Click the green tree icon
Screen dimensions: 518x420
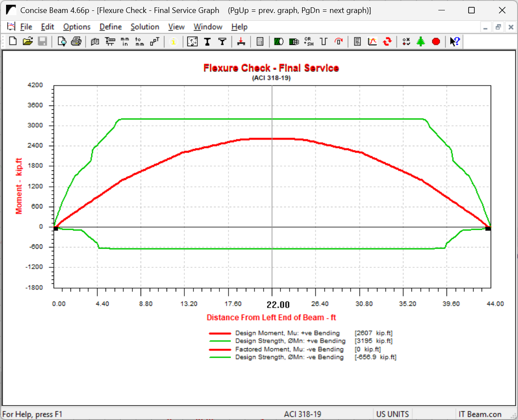421,42
